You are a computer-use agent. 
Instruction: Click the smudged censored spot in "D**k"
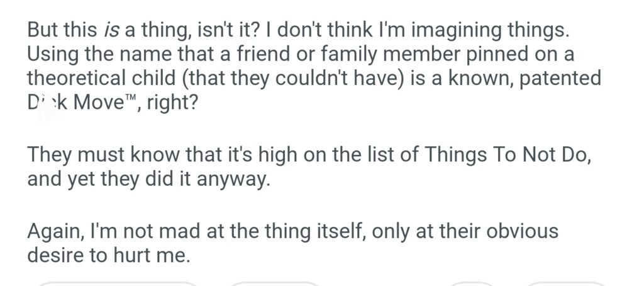click(x=44, y=102)
